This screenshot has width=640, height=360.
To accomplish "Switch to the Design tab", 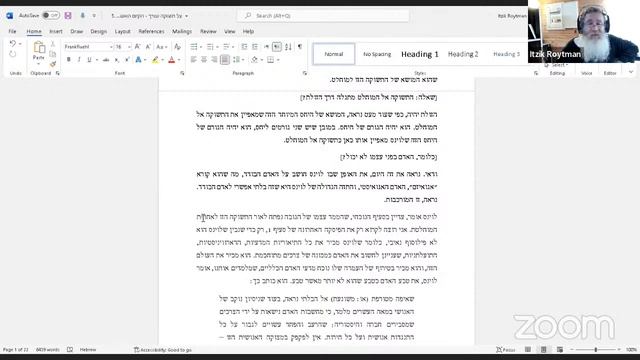I will (98, 31).
